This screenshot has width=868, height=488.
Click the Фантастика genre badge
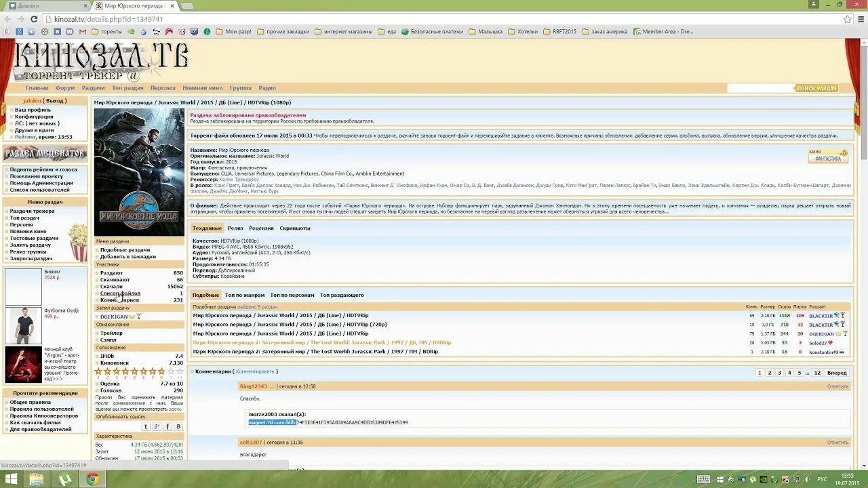[828, 156]
